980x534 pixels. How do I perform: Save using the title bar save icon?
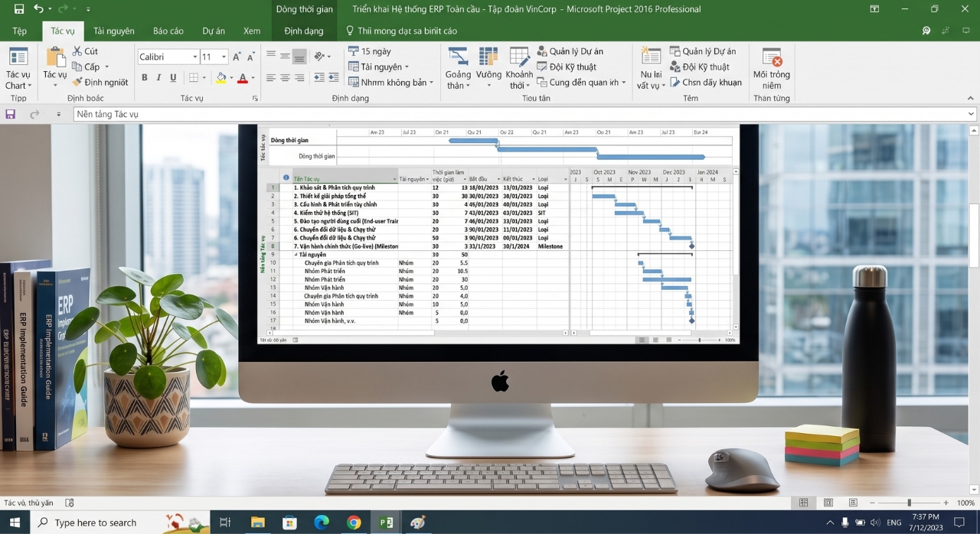point(19,9)
